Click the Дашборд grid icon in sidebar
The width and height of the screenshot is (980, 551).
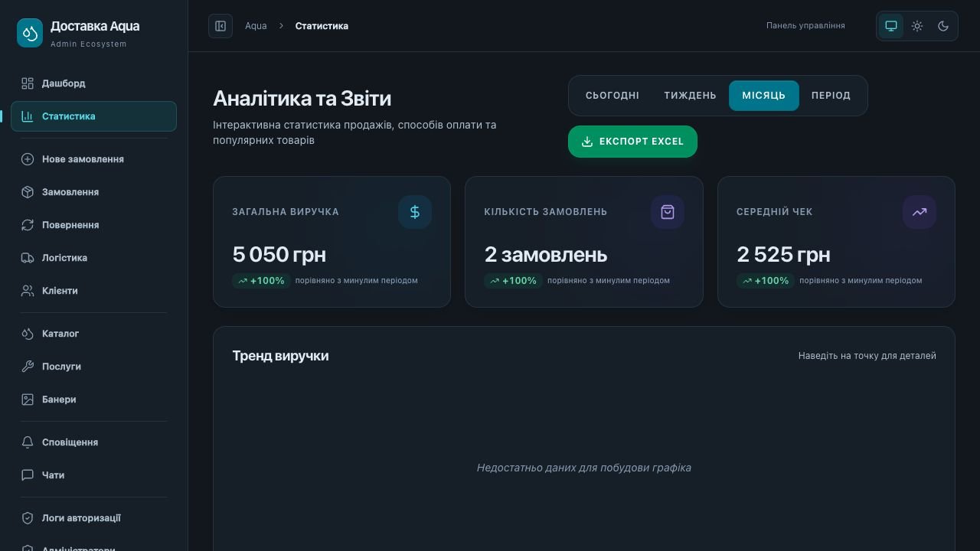(x=28, y=83)
